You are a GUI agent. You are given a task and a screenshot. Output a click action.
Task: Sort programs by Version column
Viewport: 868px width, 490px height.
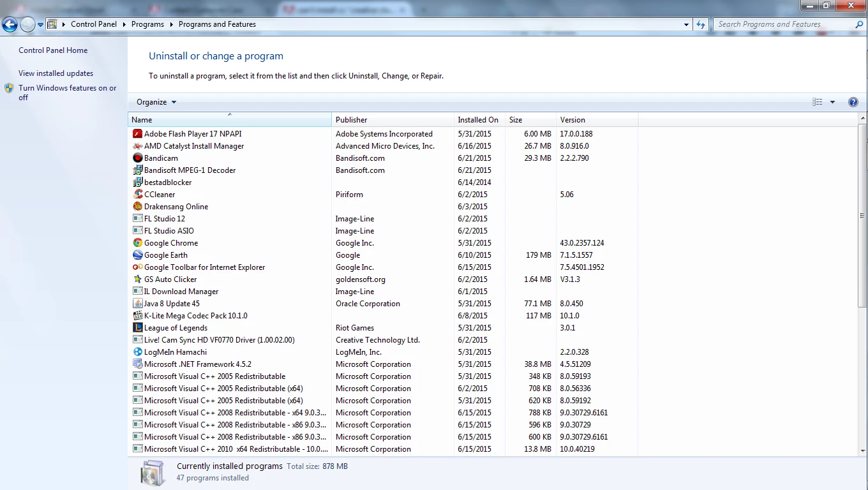(x=597, y=120)
